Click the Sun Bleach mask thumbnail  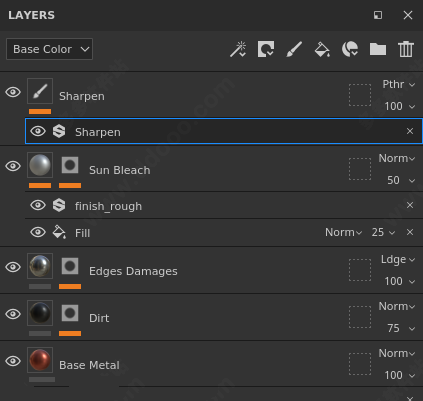coord(70,165)
